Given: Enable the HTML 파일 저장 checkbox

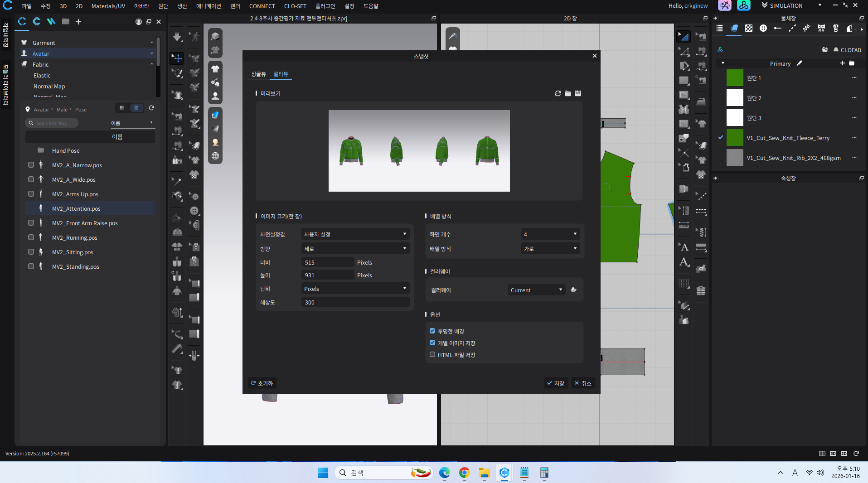Looking at the screenshot, I should (x=432, y=355).
